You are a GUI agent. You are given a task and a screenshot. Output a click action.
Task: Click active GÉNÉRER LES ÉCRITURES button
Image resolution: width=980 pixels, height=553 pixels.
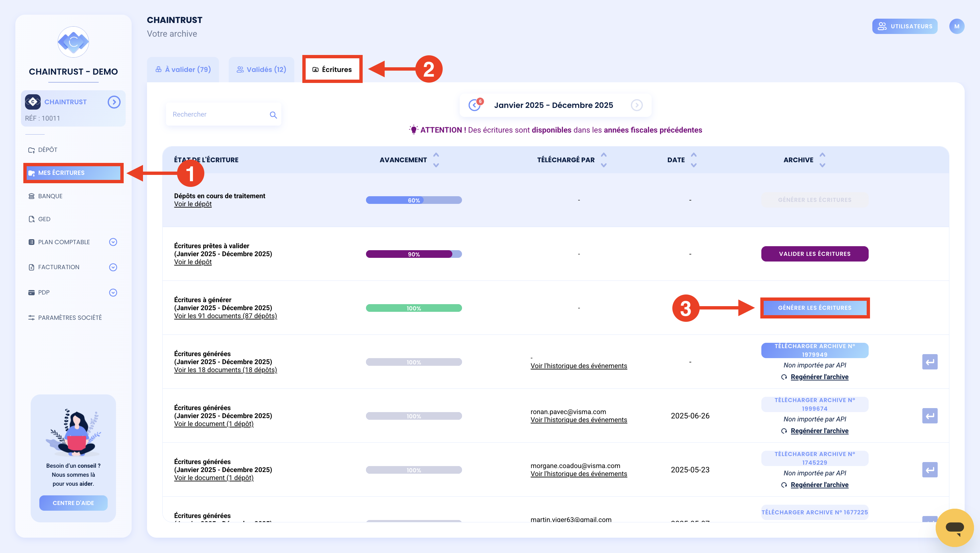(815, 308)
